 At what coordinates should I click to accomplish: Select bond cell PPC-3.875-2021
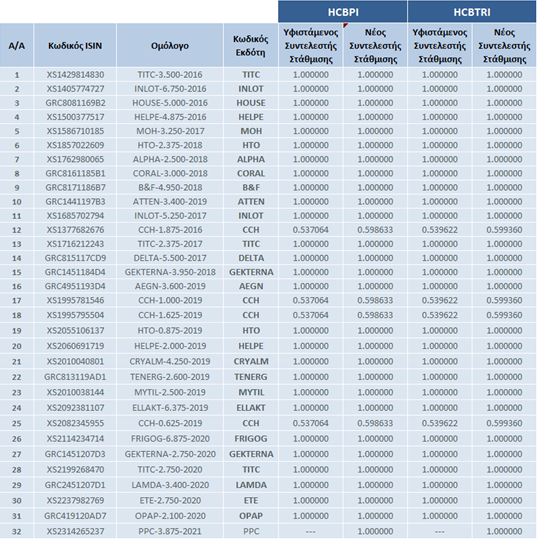[170, 531]
